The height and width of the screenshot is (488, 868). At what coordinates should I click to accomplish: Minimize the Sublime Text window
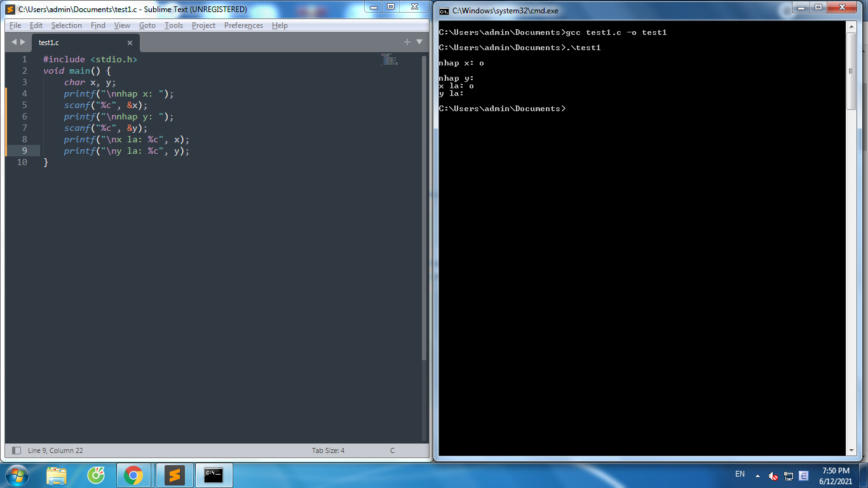click(373, 7)
